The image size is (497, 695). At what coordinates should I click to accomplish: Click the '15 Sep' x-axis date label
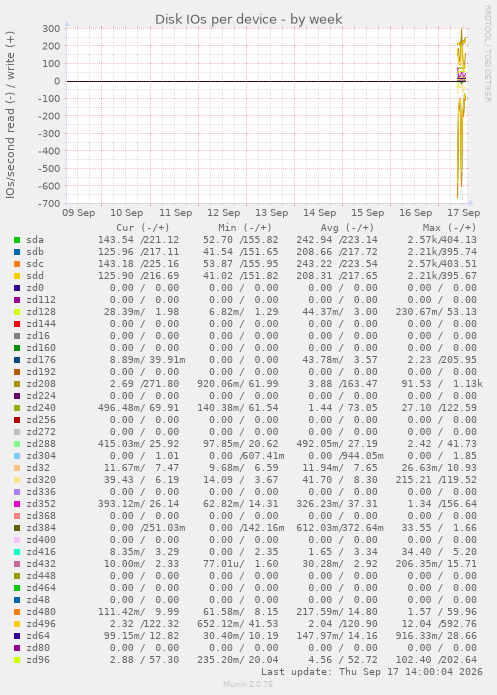pos(368,213)
